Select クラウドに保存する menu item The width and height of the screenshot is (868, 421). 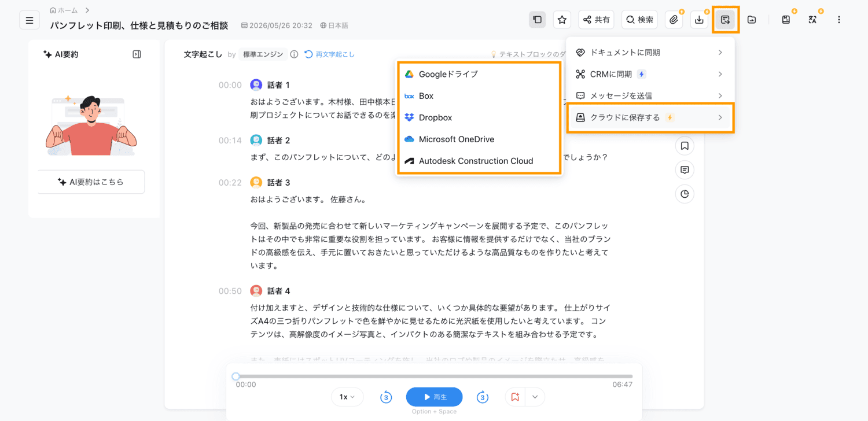pos(650,117)
